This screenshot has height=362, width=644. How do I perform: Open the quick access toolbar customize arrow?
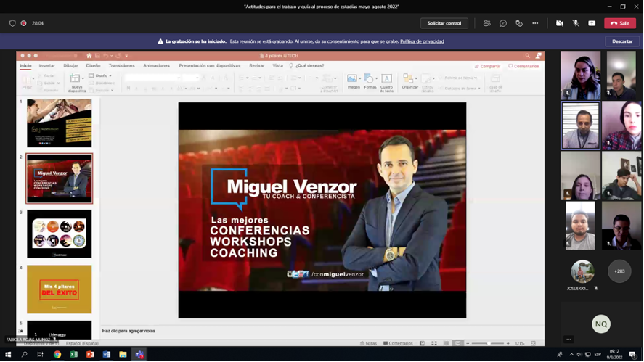[126, 55]
